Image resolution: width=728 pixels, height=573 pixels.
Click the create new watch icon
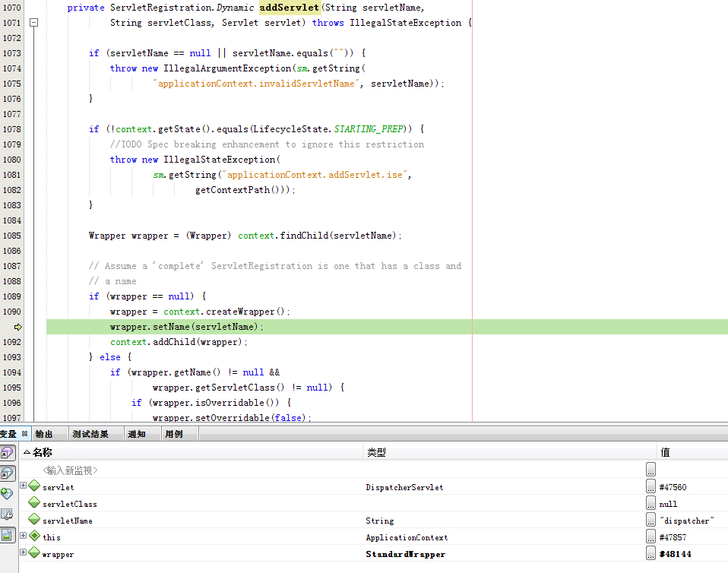pos(7,493)
